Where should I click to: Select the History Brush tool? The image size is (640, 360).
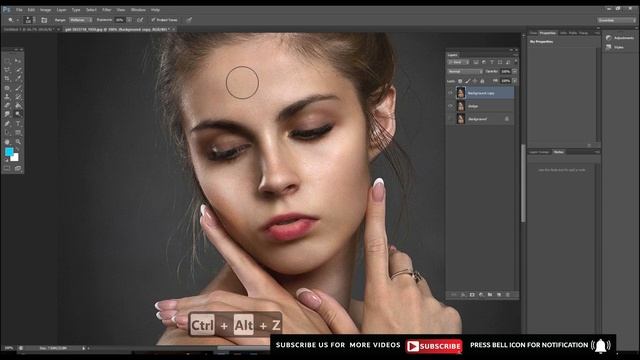(x=18, y=97)
